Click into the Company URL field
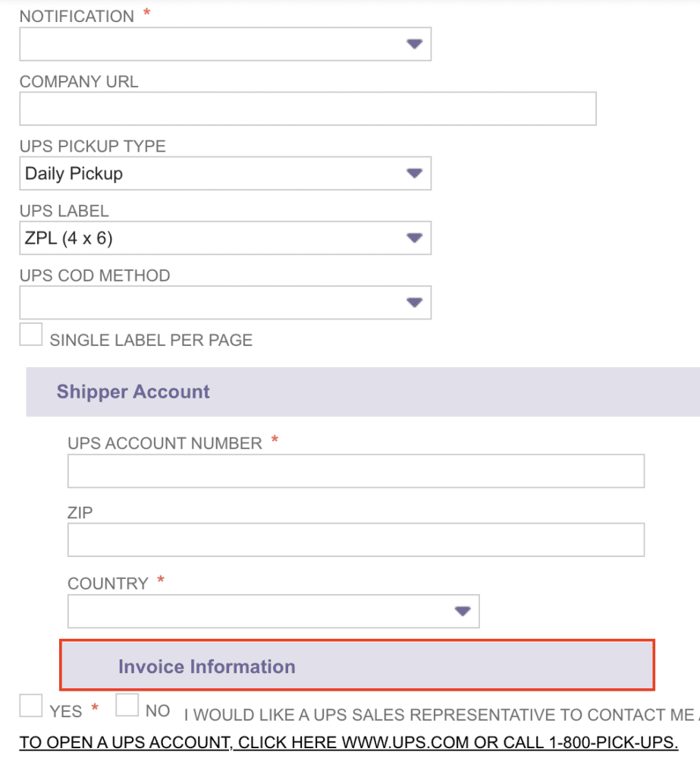Screen dimensions: 700x777 tap(307, 109)
